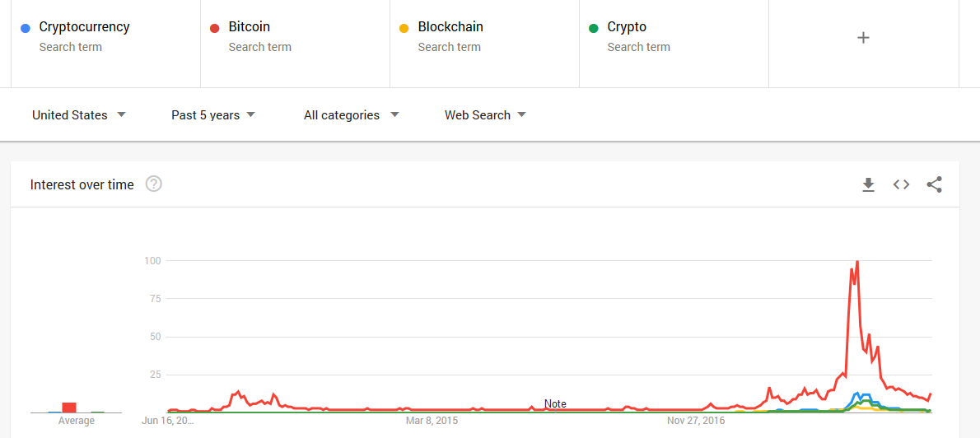Screen dimensions: 980x438
Task: Open the United States region dropdown
Action: [79, 115]
